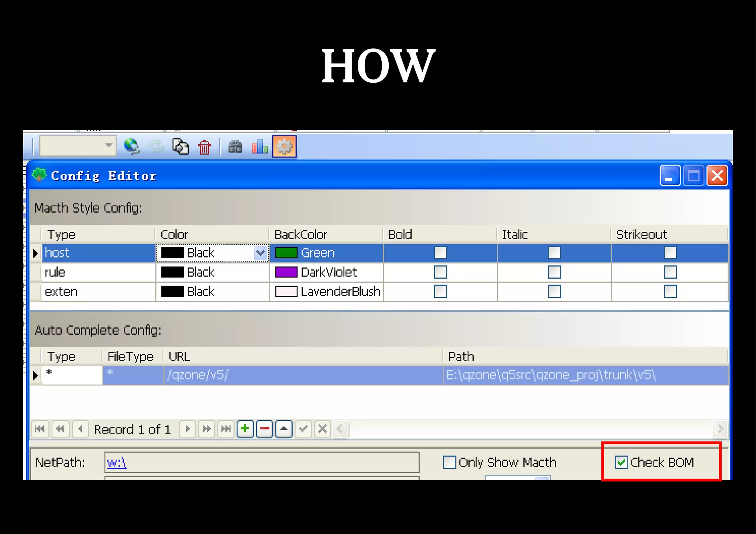Disable the Check BOM checkbox
This screenshot has height=534, width=756.
tap(621, 462)
